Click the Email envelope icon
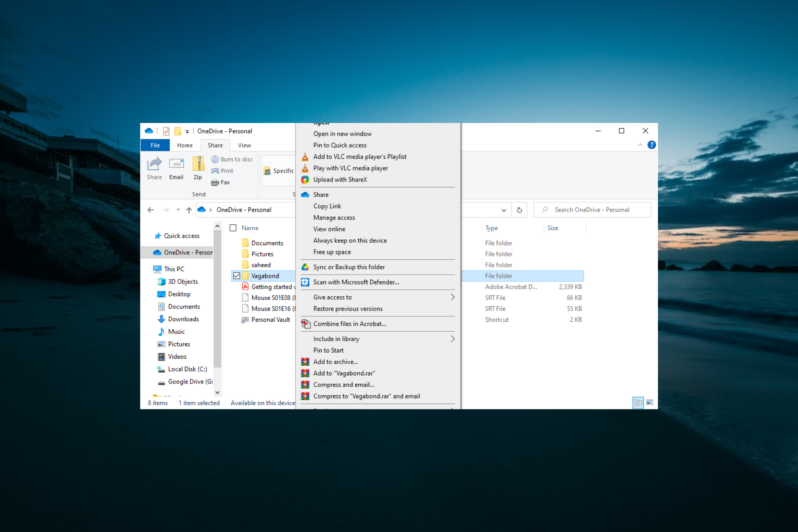This screenshot has width=798, height=532. point(176,164)
